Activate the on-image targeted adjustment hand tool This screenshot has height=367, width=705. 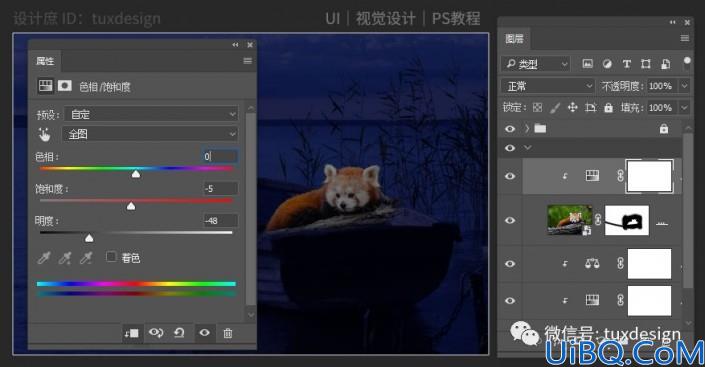pyautogui.click(x=44, y=134)
